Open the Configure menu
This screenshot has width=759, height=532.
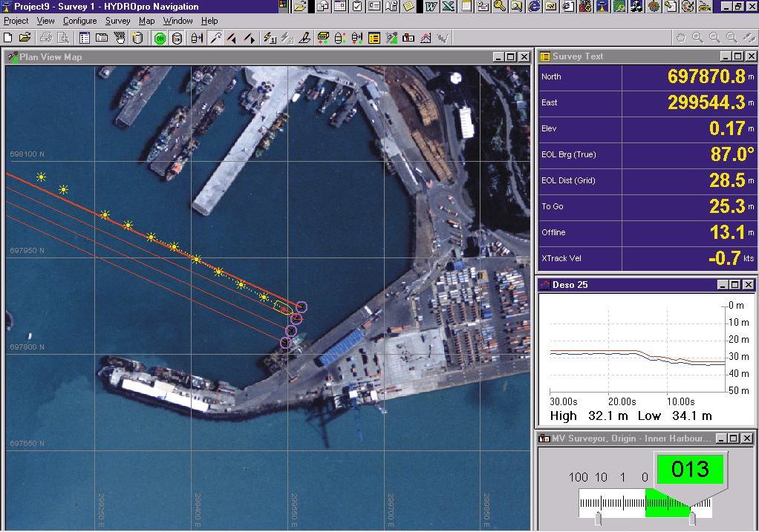79,21
